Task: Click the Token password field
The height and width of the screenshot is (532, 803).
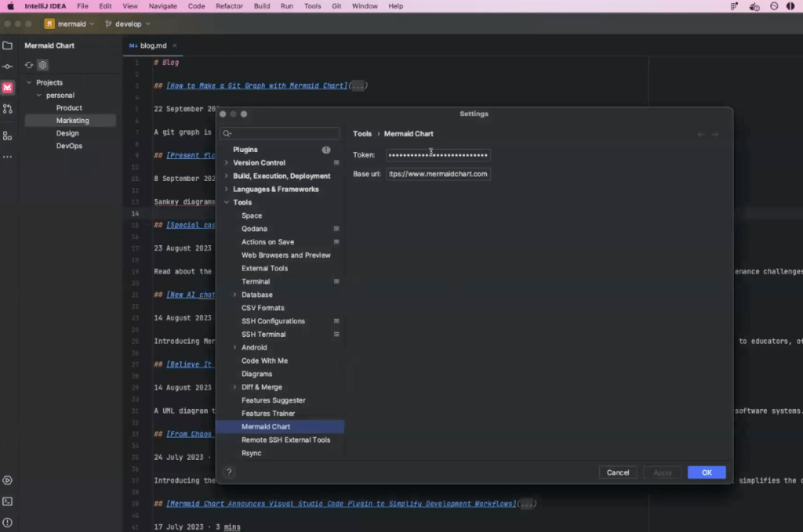Action: click(x=438, y=155)
